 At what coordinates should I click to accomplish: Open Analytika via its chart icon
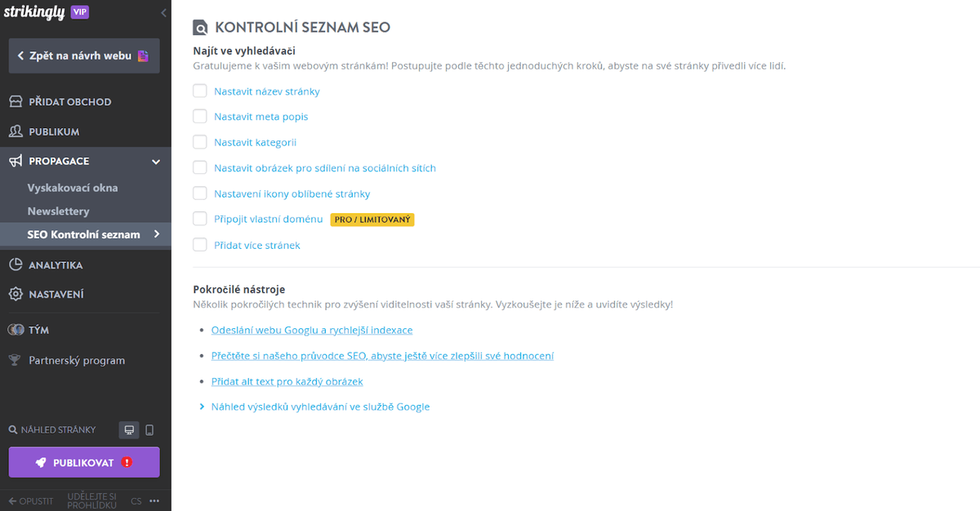17,264
